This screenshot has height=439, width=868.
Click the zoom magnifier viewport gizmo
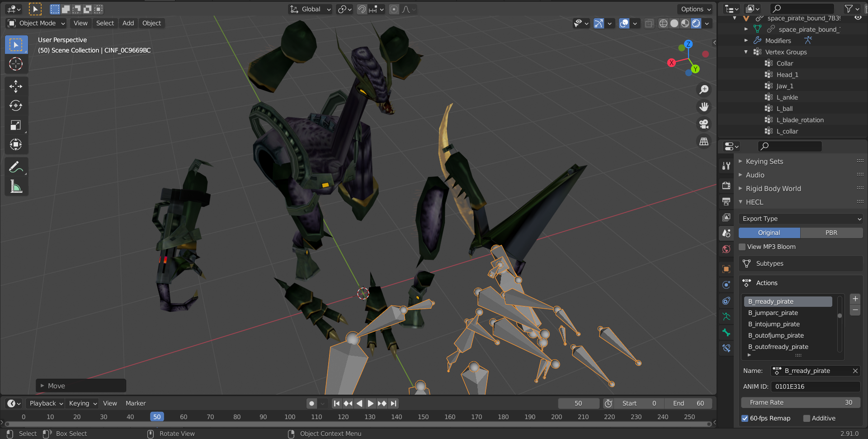click(704, 90)
